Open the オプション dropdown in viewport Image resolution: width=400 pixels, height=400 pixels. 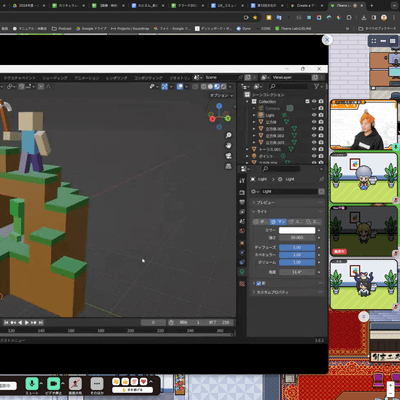coord(221,95)
